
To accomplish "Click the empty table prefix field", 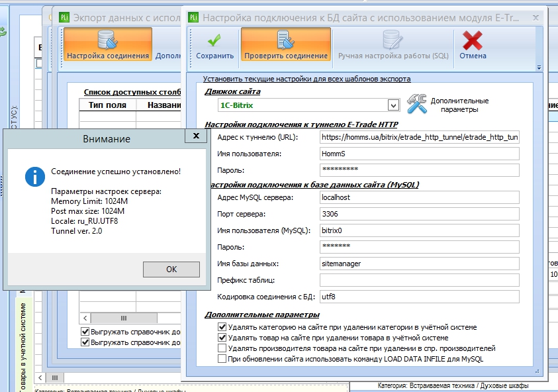I will click(x=419, y=280).
